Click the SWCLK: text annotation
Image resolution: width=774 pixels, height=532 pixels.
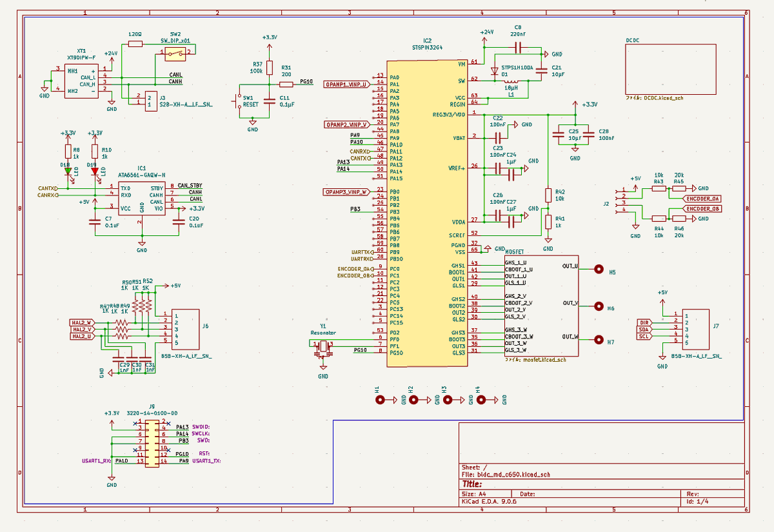click(201, 434)
